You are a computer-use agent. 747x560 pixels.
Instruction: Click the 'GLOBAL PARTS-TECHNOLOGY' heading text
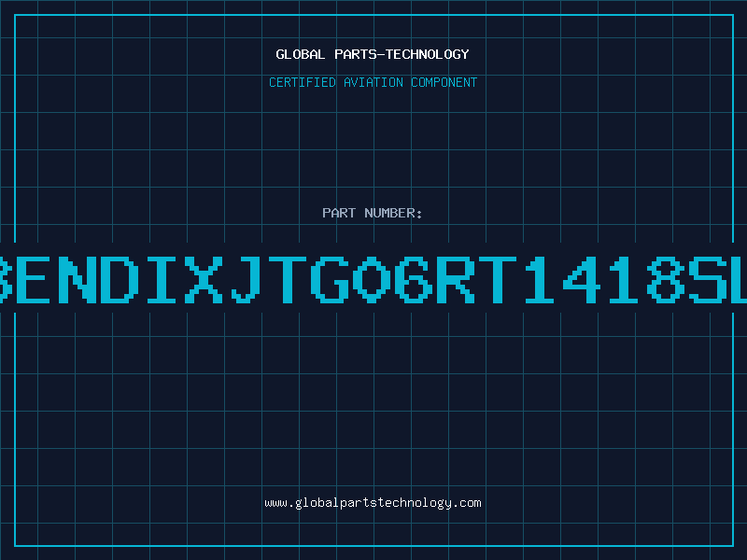[373, 54]
